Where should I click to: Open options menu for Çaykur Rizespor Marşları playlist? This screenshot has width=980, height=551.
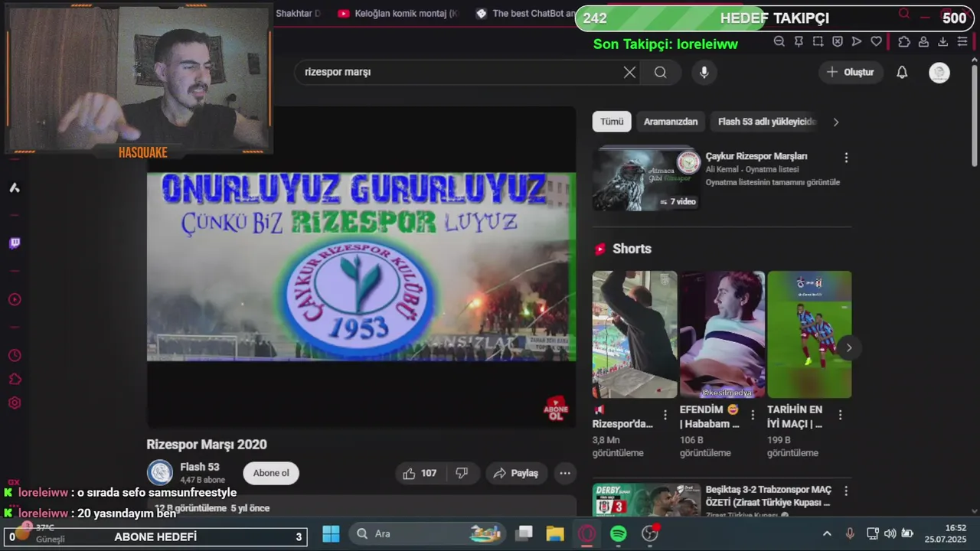(x=846, y=158)
